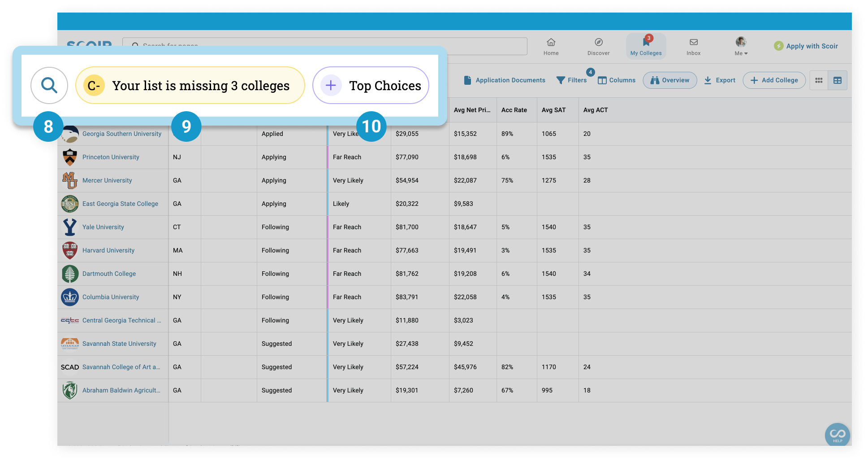The height and width of the screenshot is (462, 868).
Task: Click the SCAD logo
Action: [69, 367]
